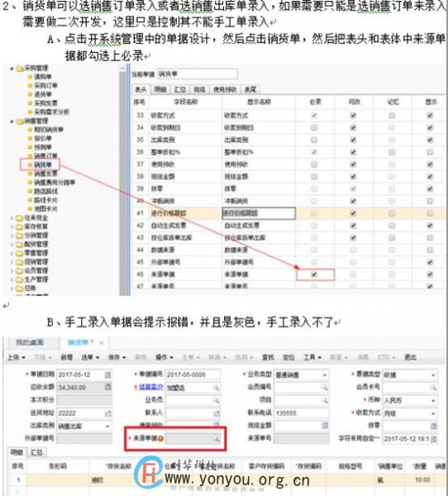This screenshot has width=448, height=496.
Task: Toggle 必录 checkbox for row 46 来源单据
Action: coord(314,274)
